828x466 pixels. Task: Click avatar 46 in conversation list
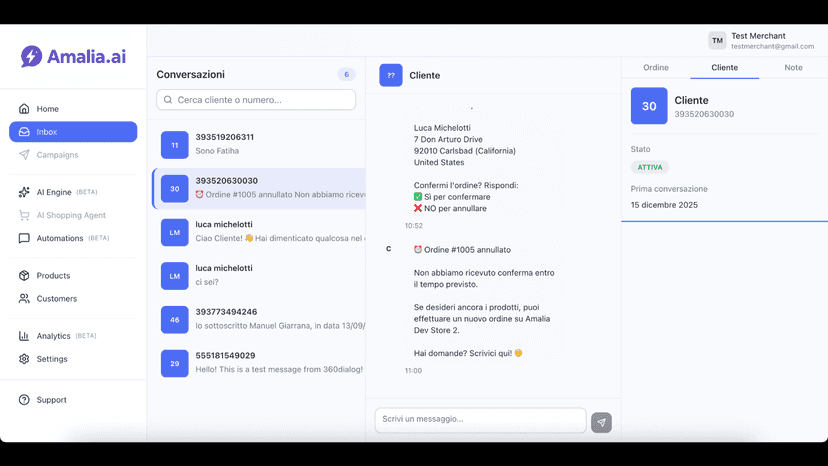click(175, 320)
